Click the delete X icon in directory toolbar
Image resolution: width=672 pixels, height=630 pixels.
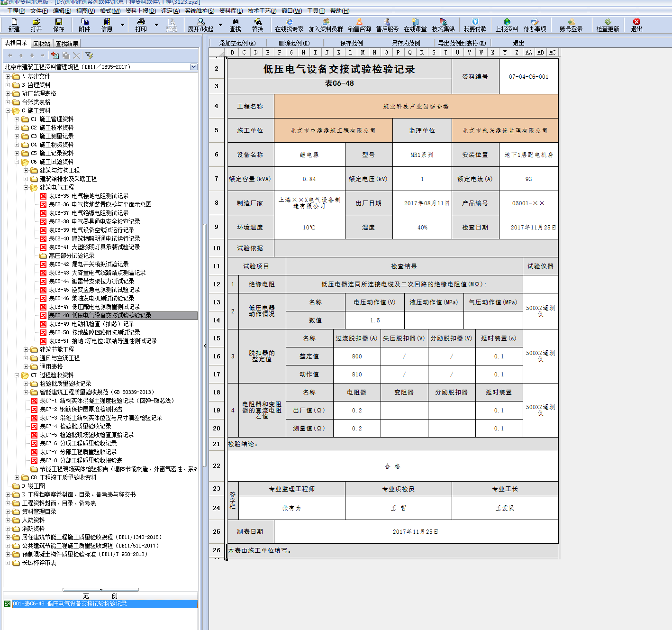click(x=77, y=55)
